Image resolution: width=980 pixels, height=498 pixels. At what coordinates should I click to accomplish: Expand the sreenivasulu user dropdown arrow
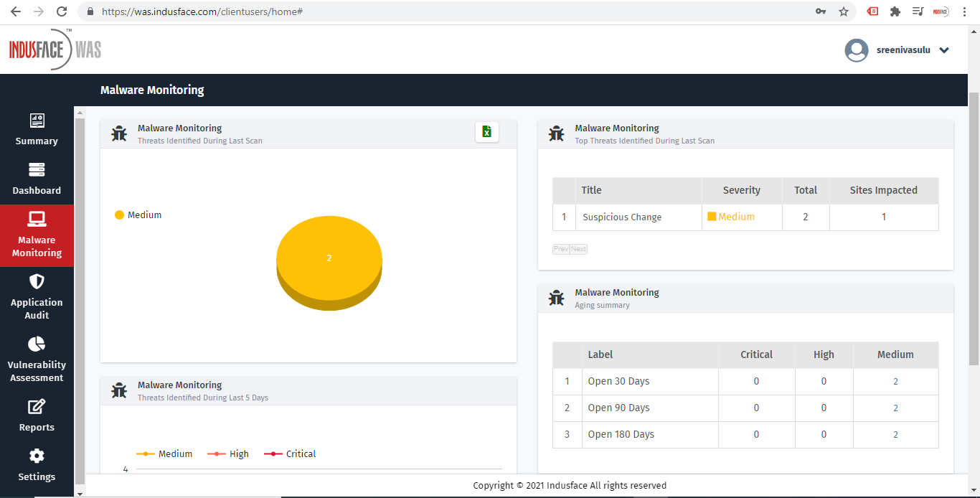(x=944, y=50)
